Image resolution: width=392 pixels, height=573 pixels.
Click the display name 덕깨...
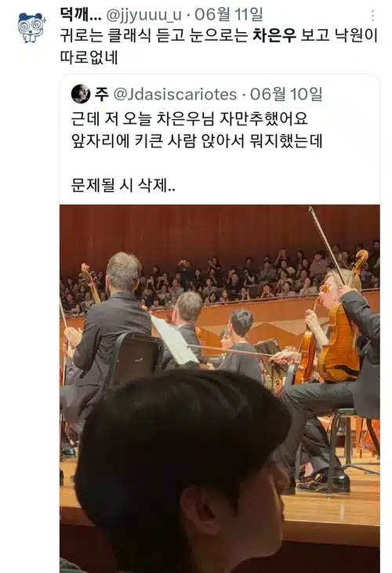81,15
